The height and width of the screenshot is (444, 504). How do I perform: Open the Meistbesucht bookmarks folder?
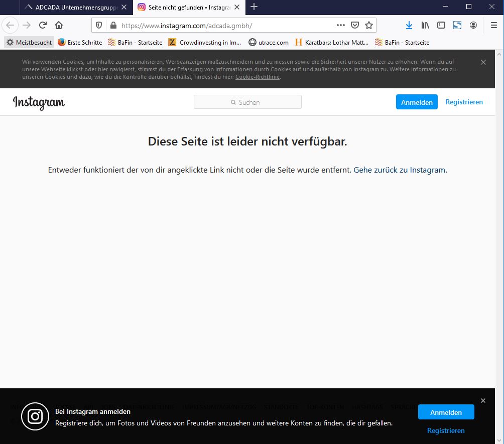tap(29, 43)
